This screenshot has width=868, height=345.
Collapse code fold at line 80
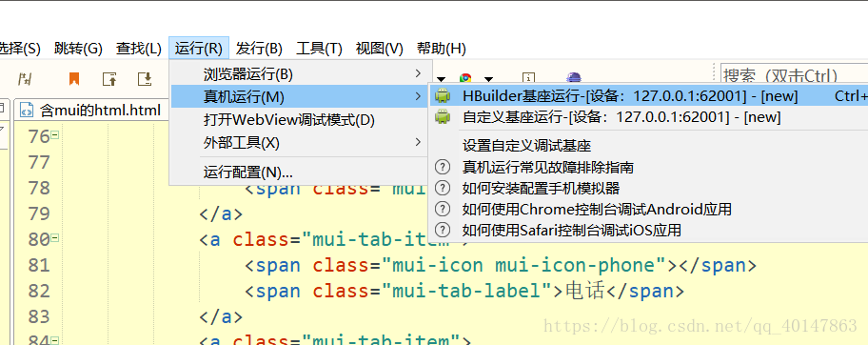click(x=55, y=238)
